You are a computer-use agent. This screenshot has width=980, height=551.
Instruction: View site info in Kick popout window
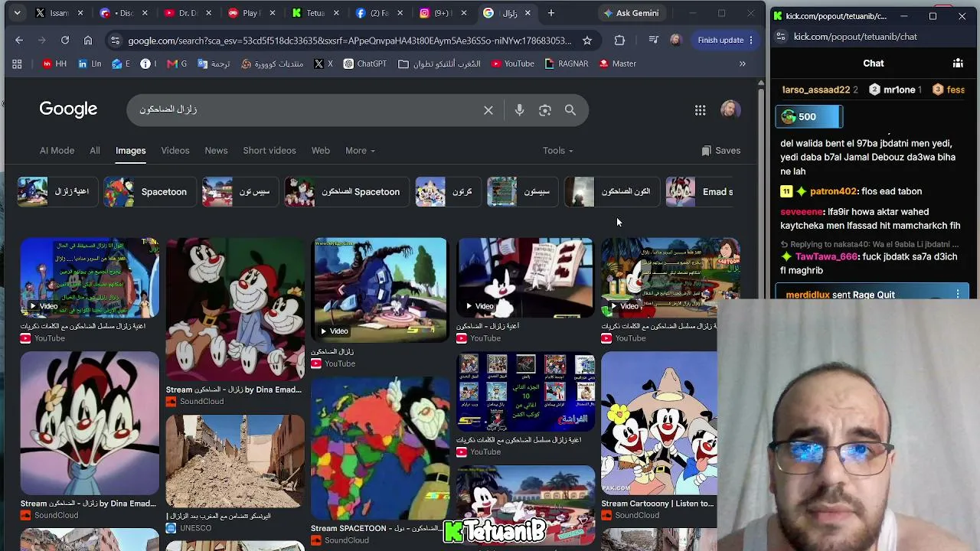(x=780, y=36)
